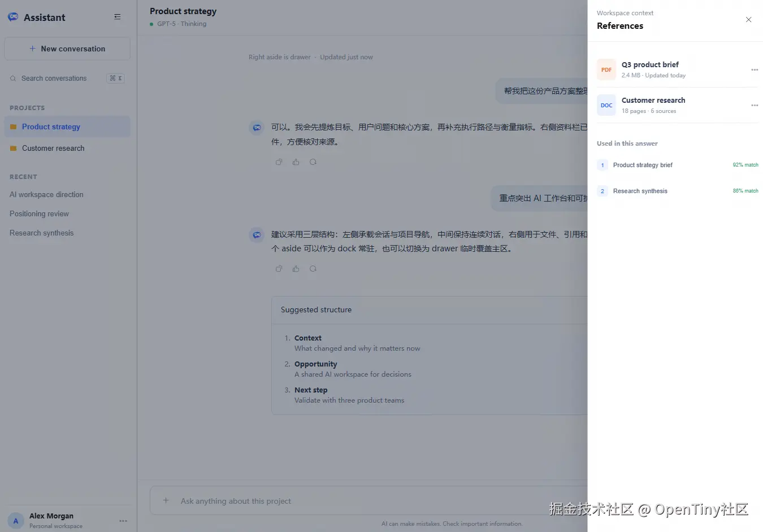
Task: Regenerate the first assistant reply
Action: (x=313, y=162)
